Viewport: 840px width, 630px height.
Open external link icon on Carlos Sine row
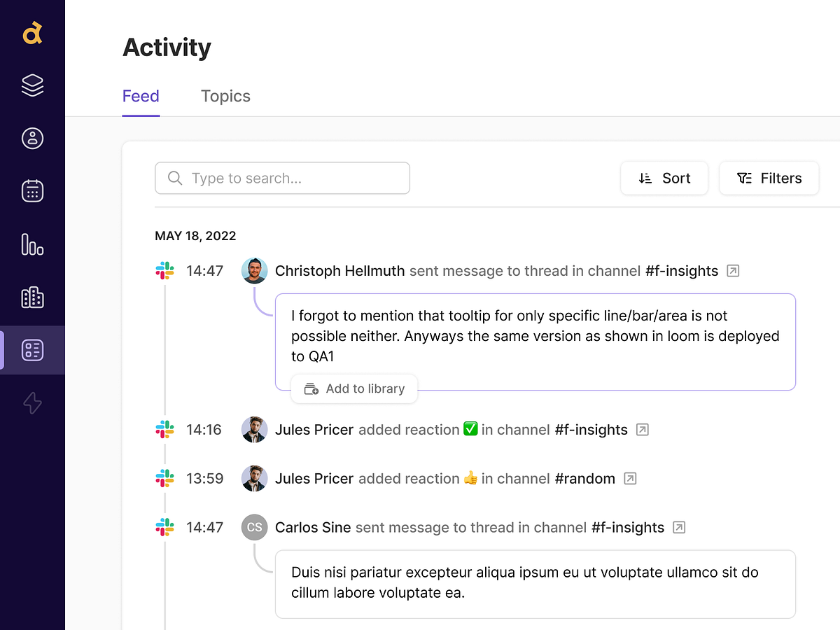679,527
